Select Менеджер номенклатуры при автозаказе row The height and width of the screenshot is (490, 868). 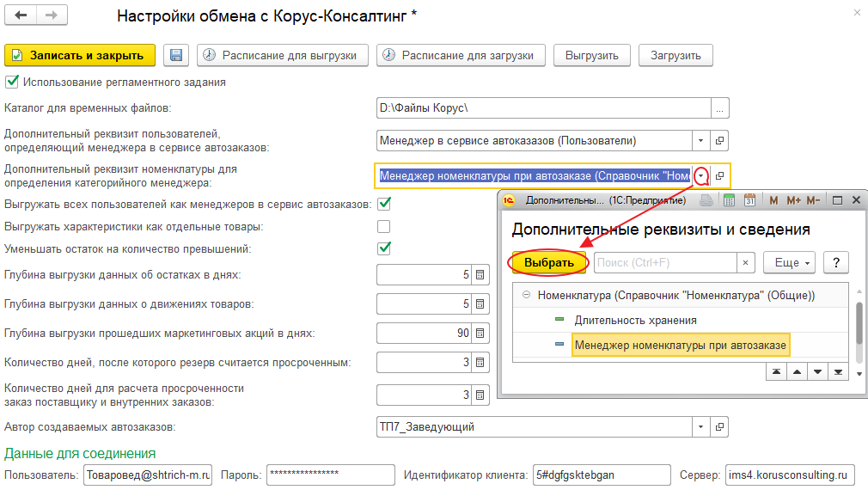(x=681, y=345)
